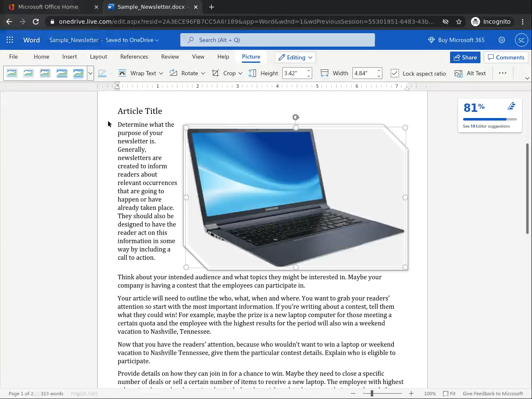Click Buy Microsoft 365
This screenshot has width=532, height=399.
pos(456,40)
